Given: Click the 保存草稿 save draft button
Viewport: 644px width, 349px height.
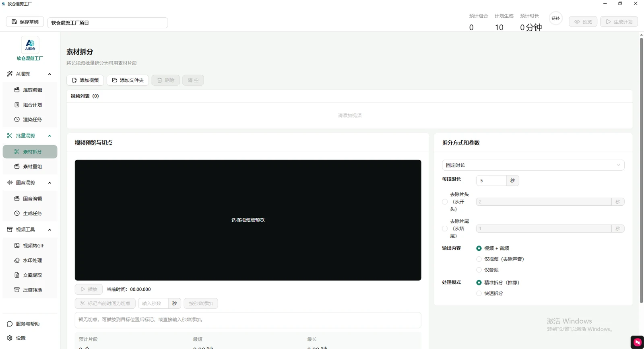Looking at the screenshot, I should pos(25,22).
